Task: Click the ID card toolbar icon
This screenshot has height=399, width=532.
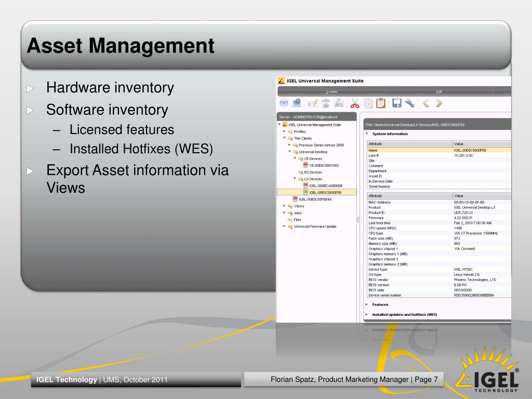Action: pyautogui.click(x=339, y=103)
